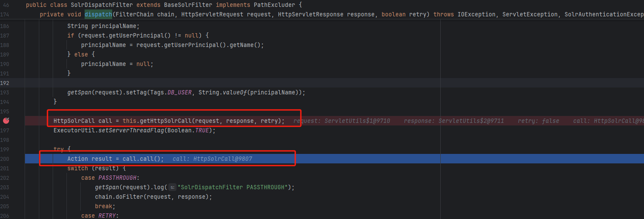Image resolution: width=644 pixels, height=219 pixels.
Task: Click the "s:" parameter hint in log call
Action: [172, 187]
